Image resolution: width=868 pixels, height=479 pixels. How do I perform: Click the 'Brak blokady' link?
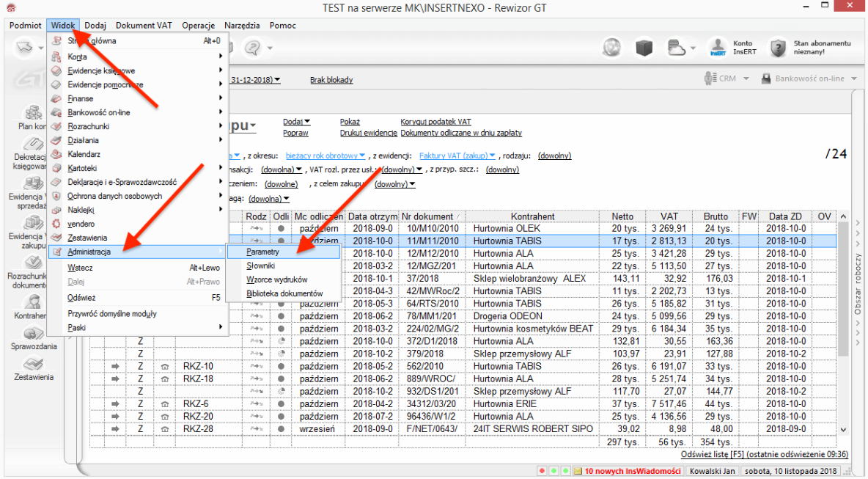coord(331,79)
